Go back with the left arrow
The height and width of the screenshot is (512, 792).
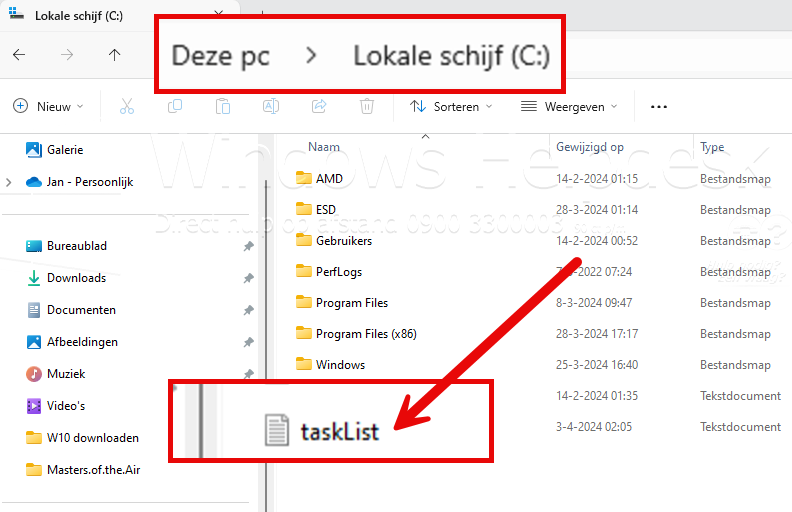click(x=19, y=55)
